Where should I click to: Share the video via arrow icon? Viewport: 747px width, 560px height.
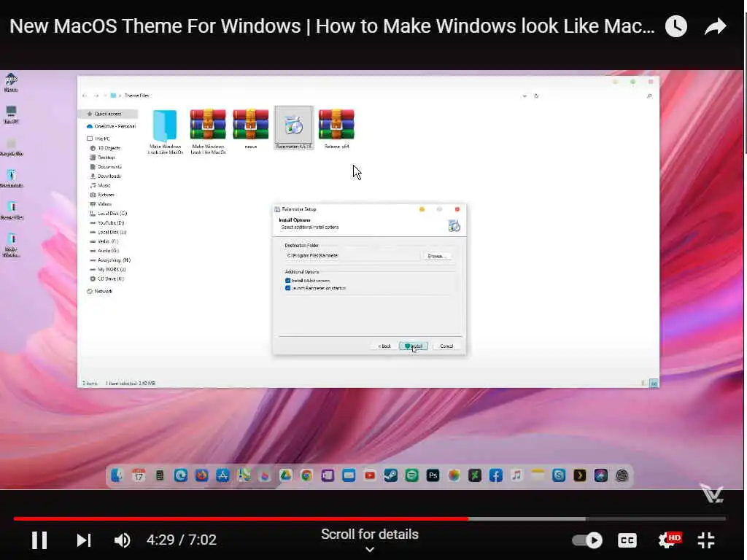(x=715, y=26)
